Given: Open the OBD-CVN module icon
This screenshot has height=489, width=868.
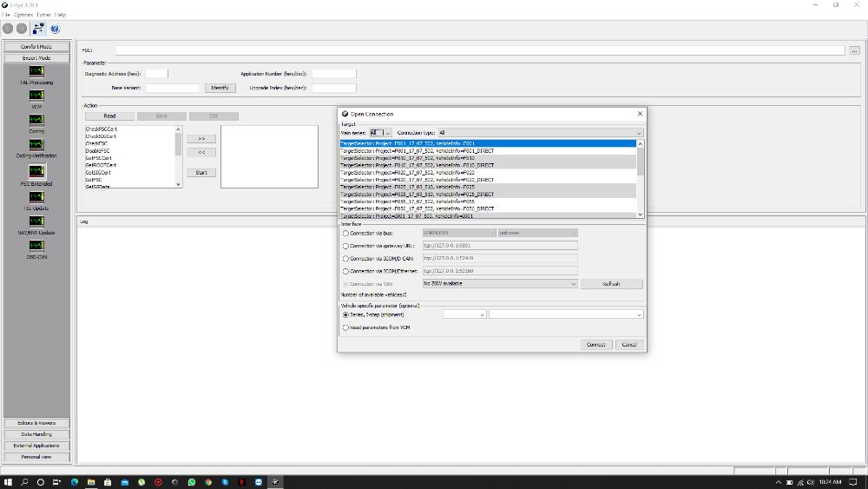Looking at the screenshot, I should click(36, 246).
